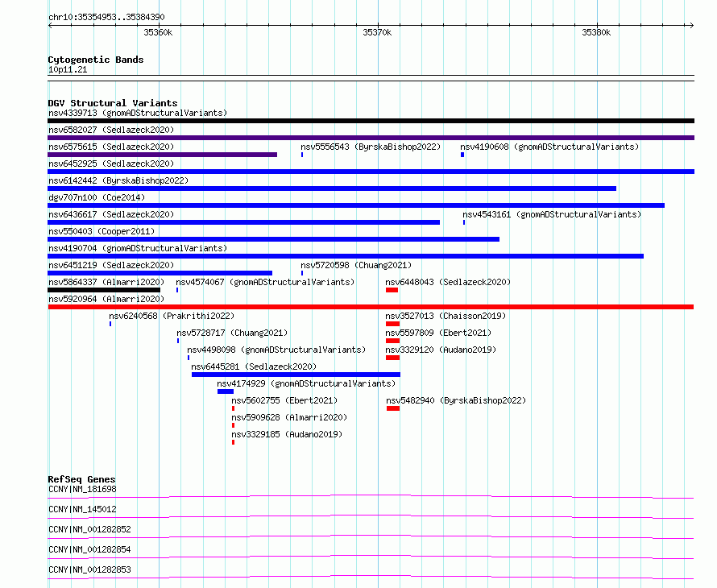Viewport: 717px width, 588px height.
Task: Click the 35370k ruler position label
Action: [377, 32]
